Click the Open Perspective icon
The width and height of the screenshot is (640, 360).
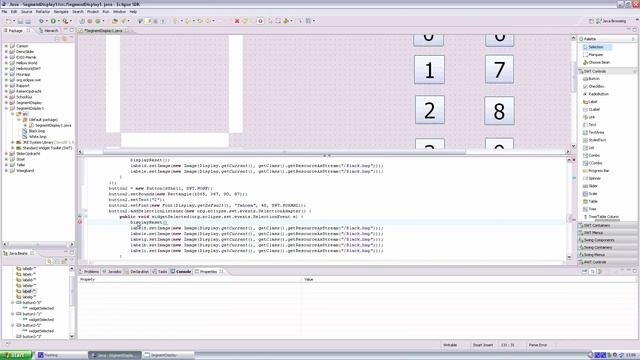pyautogui.click(x=591, y=21)
